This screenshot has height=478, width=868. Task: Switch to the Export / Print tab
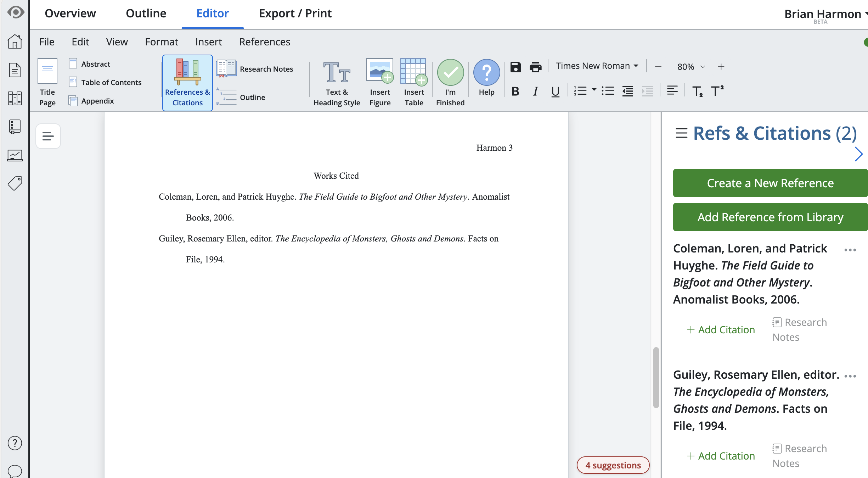(x=295, y=13)
